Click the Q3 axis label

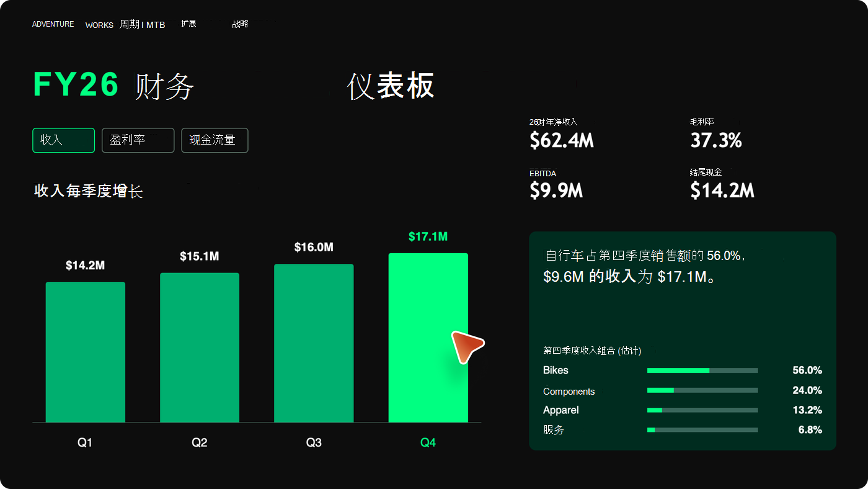point(314,442)
